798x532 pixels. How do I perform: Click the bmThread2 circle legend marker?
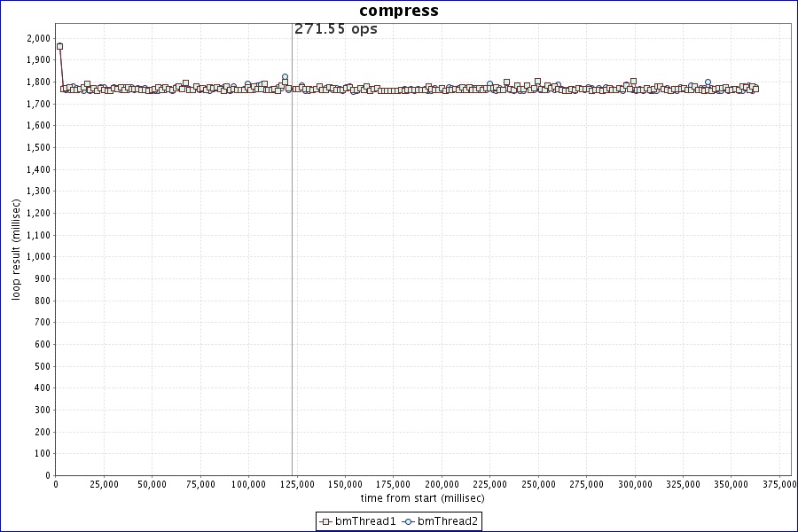[408, 521]
